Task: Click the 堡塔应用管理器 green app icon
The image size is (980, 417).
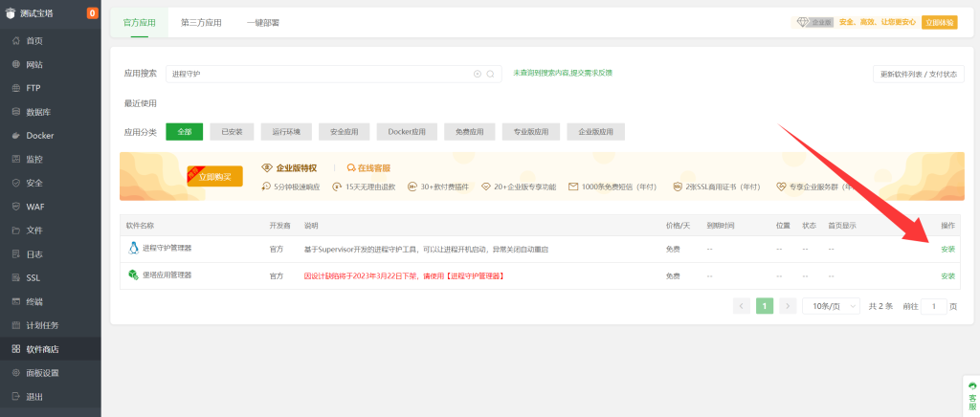Action: tap(133, 275)
